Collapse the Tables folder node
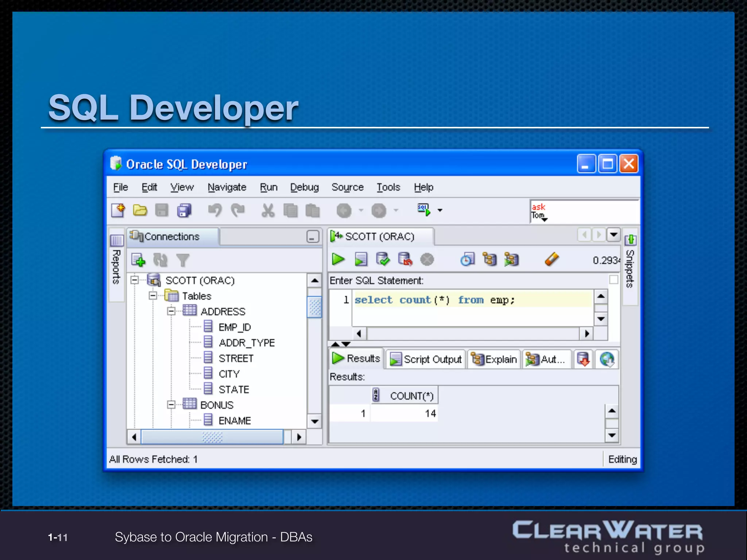The height and width of the screenshot is (560, 747). click(x=153, y=295)
